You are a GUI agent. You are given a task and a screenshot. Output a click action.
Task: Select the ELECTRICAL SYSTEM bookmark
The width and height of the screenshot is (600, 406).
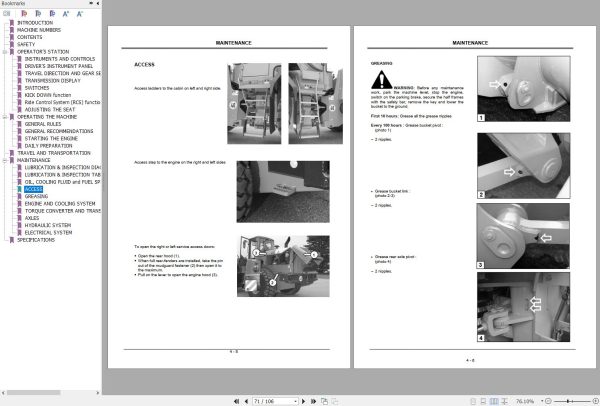click(48, 233)
